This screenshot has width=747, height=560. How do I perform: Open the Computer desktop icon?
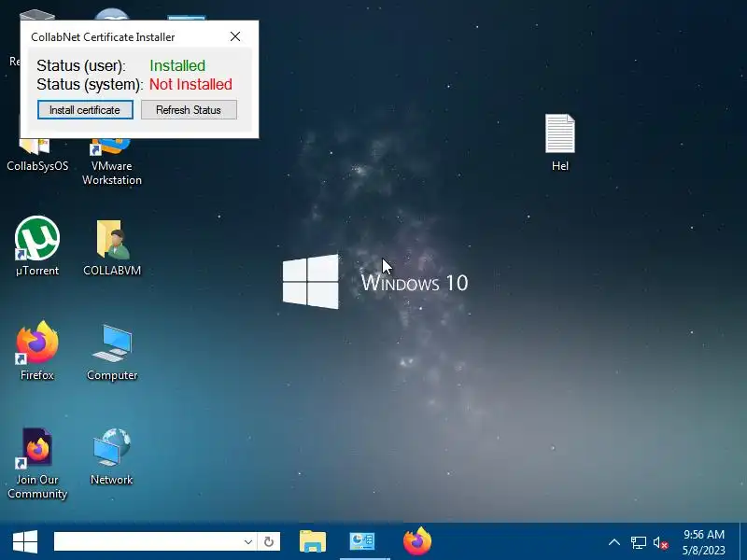[x=112, y=353]
